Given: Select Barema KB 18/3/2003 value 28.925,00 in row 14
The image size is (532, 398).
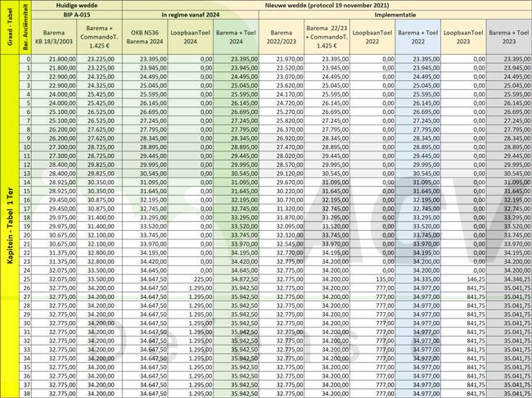Looking at the screenshot, I should click(x=54, y=183).
